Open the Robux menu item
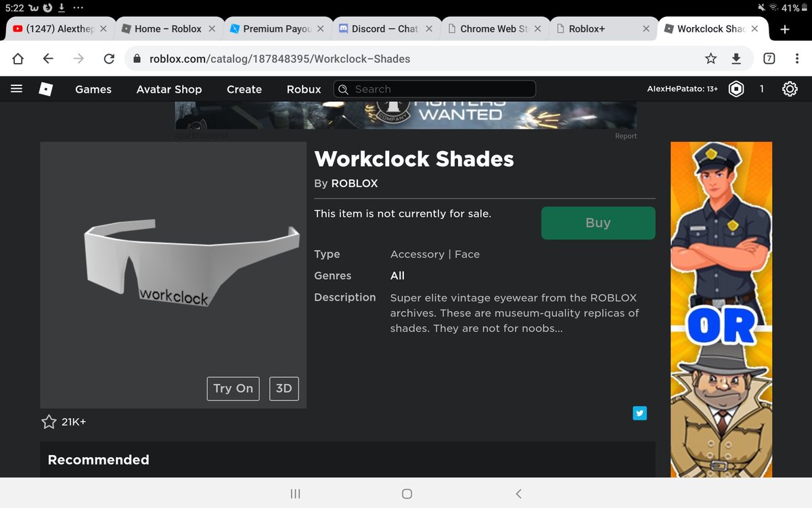The width and height of the screenshot is (812, 508). pyautogui.click(x=304, y=89)
